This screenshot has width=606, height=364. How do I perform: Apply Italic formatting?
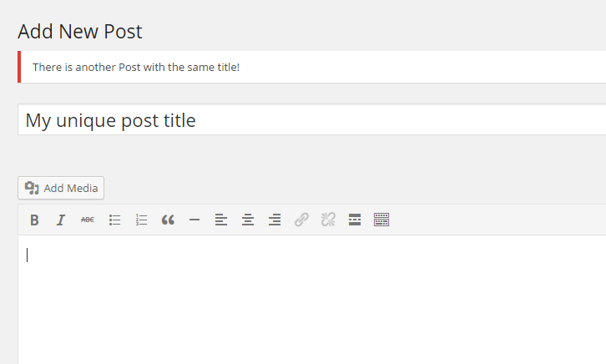(x=61, y=220)
